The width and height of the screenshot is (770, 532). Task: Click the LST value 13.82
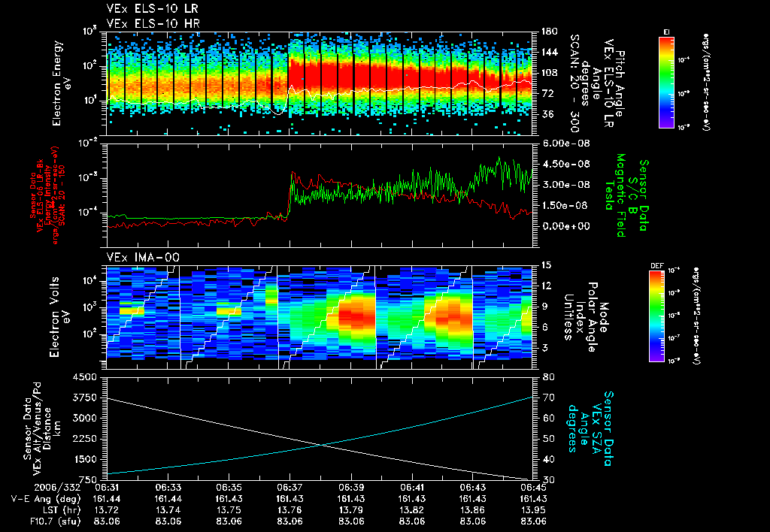click(x=411, y=510)
